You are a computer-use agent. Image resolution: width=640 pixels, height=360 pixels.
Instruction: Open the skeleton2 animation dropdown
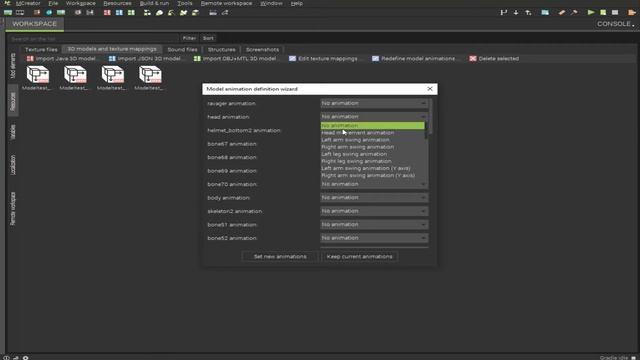(x=374, y=211)
